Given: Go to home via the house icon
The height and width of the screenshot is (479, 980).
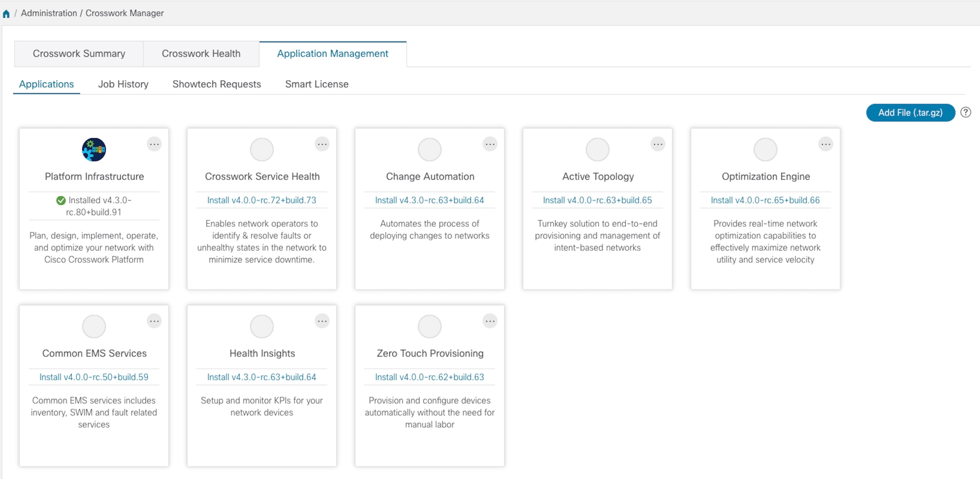Looking at the screenshot, I should tap(6, 14).
